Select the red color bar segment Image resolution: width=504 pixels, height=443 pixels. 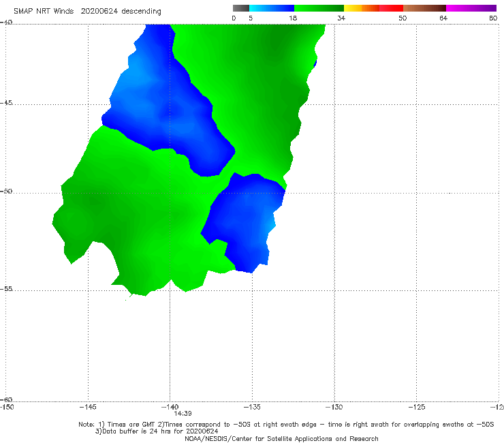391,8
